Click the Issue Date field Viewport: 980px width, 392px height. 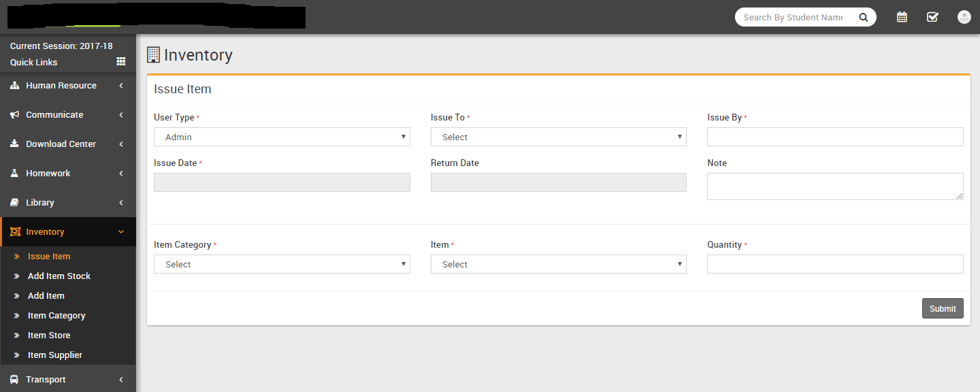point(282,182)
